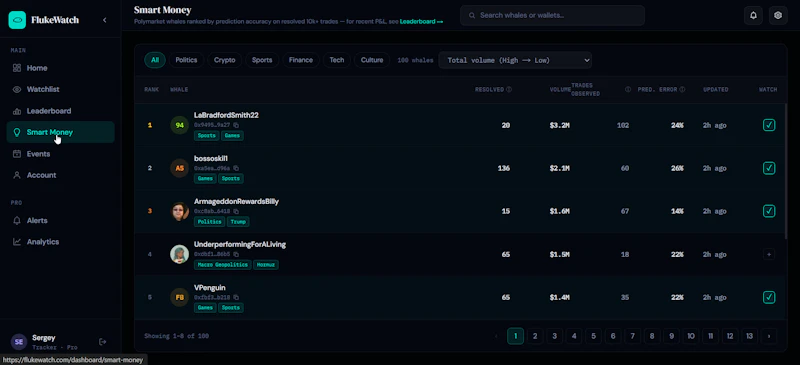Click the log out icon beside Sergey
The height and width of the screenshot is (365, 800).
(103, 342)
